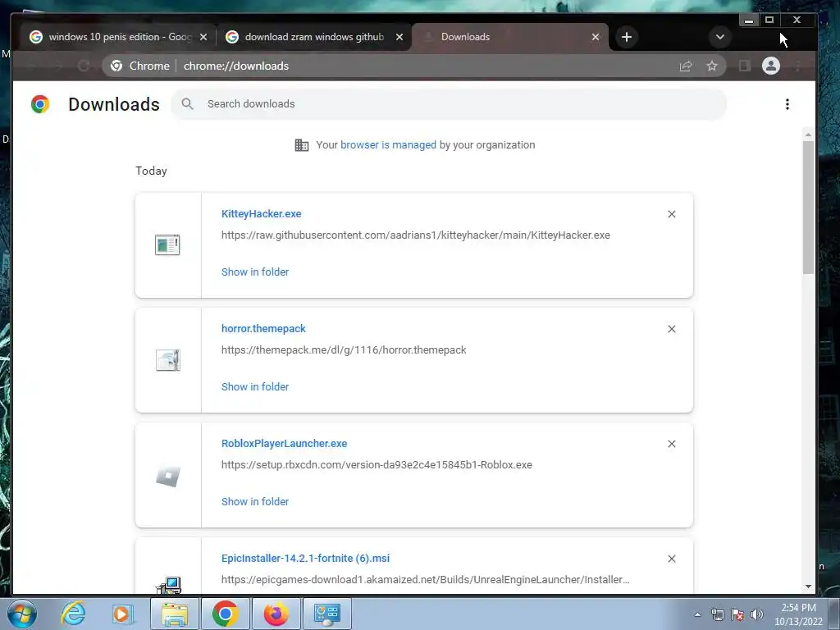840x630 pixels.
Task: Open the taskbar clock and date
Action: coord(798,614)
